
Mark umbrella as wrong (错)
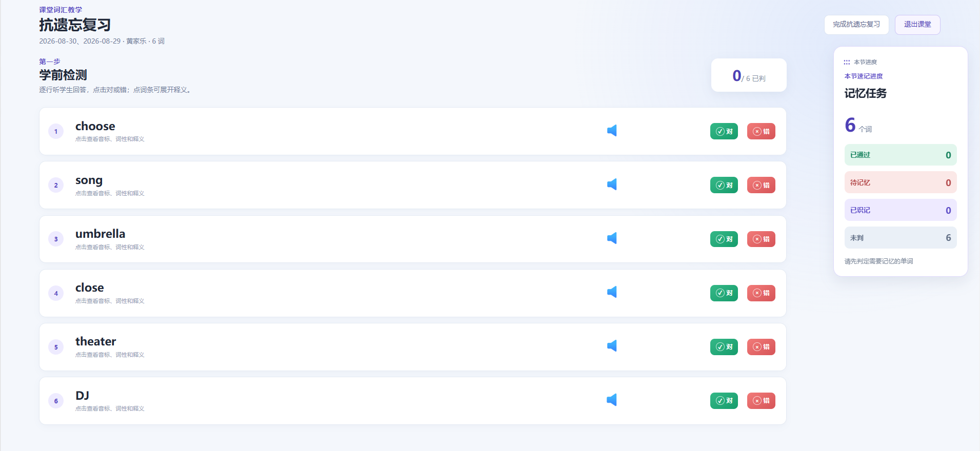pyautogui.click(x=761, y=239)
